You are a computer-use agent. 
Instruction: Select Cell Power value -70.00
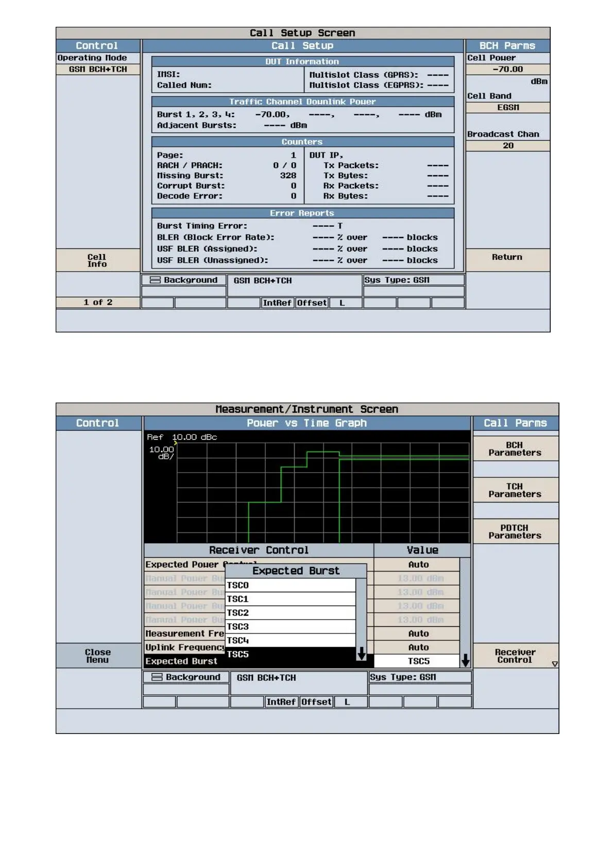click(x=507, y=70)
